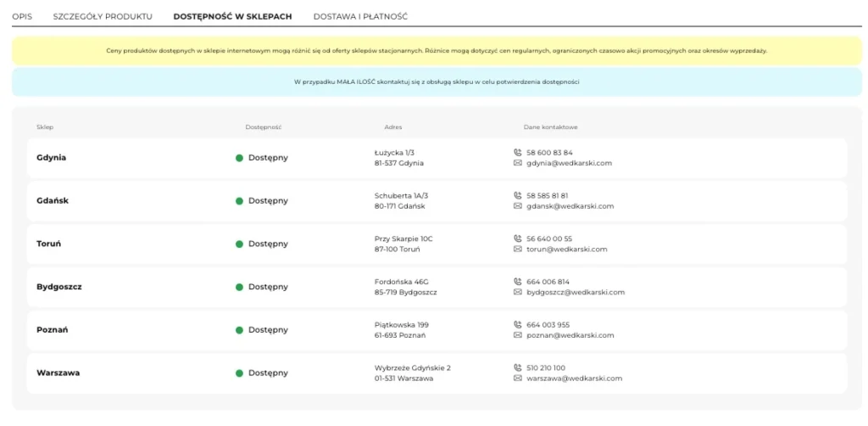Click the phone icon for Gdańsk store
868x426 pixels.
click(518, 195)
